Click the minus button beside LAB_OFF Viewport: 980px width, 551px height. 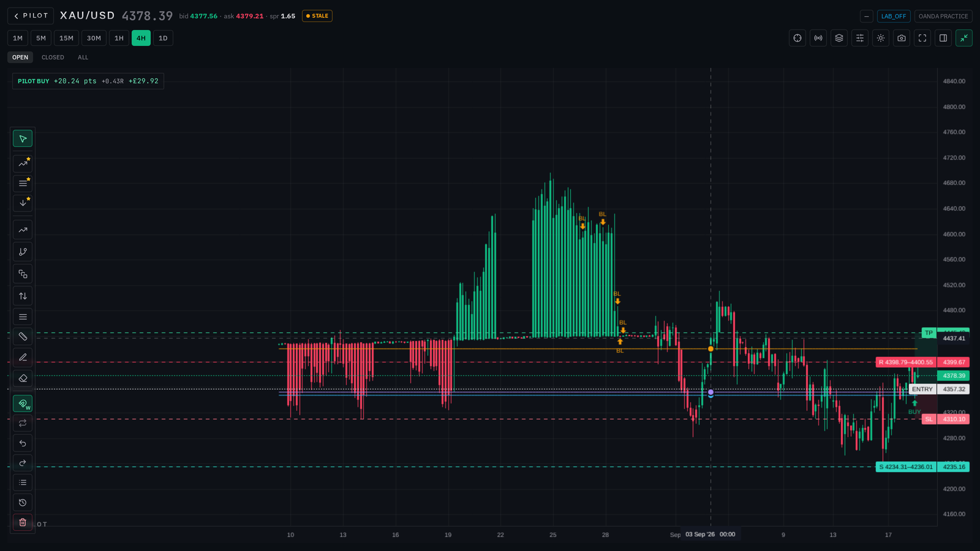point(867,17)
